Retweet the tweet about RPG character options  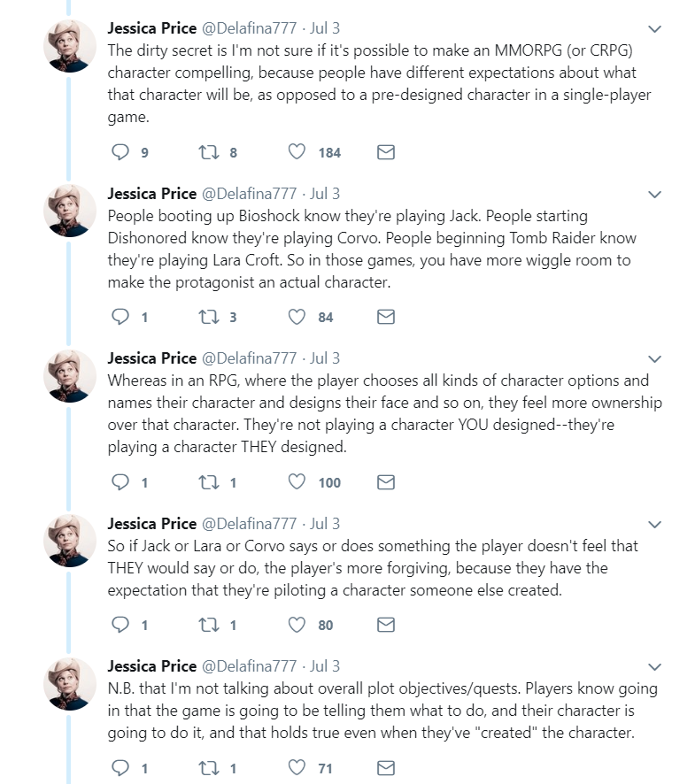click(209, 482)
